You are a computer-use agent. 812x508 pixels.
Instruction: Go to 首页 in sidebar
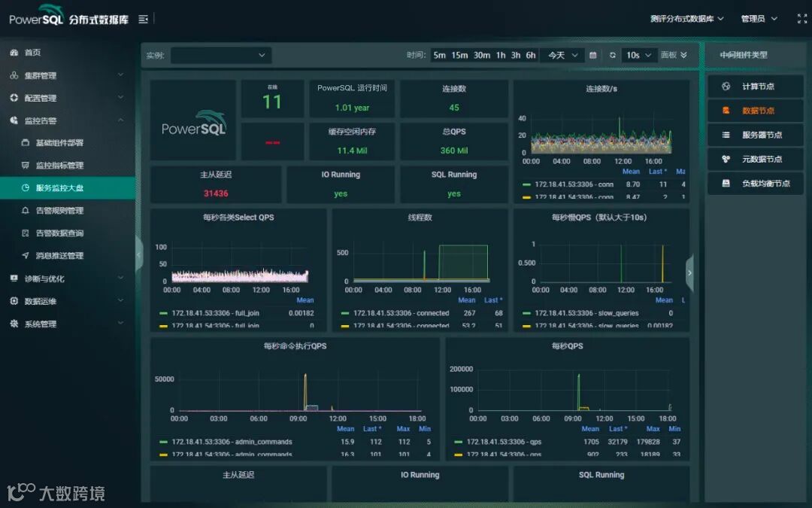(32, 53)
